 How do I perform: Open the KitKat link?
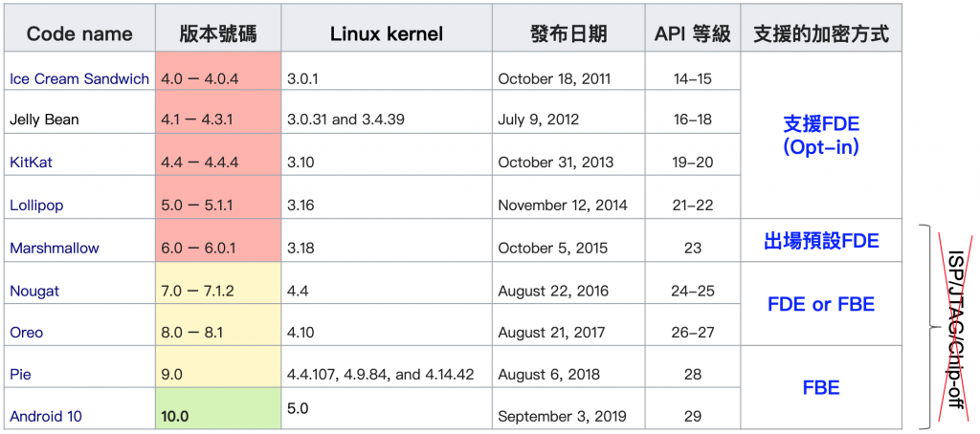(32, 163)
